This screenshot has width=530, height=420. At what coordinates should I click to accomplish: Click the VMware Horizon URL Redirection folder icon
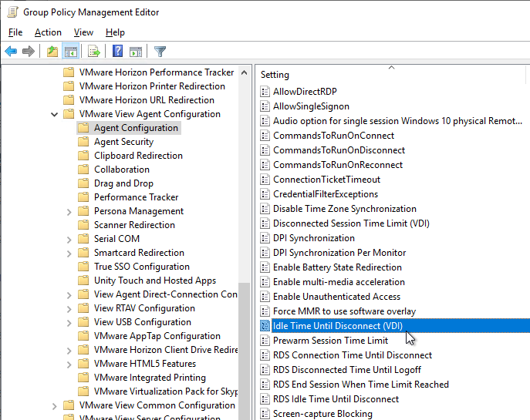69,100
